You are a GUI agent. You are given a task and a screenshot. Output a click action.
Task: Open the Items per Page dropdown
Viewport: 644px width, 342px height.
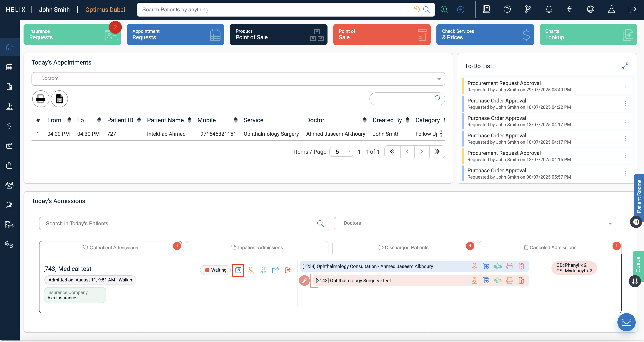pyautogui.click(x=341, y=152)
